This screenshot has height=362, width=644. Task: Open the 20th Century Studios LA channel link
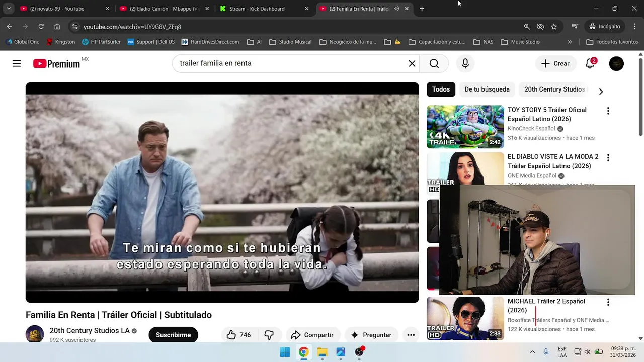(x=90, y=331)
